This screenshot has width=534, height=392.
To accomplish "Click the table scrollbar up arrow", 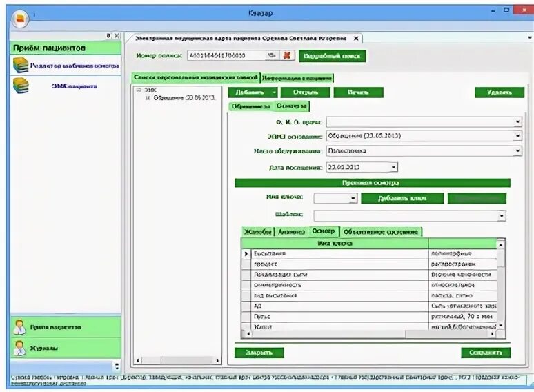I will pyautogui.click(x=501, y=244).
